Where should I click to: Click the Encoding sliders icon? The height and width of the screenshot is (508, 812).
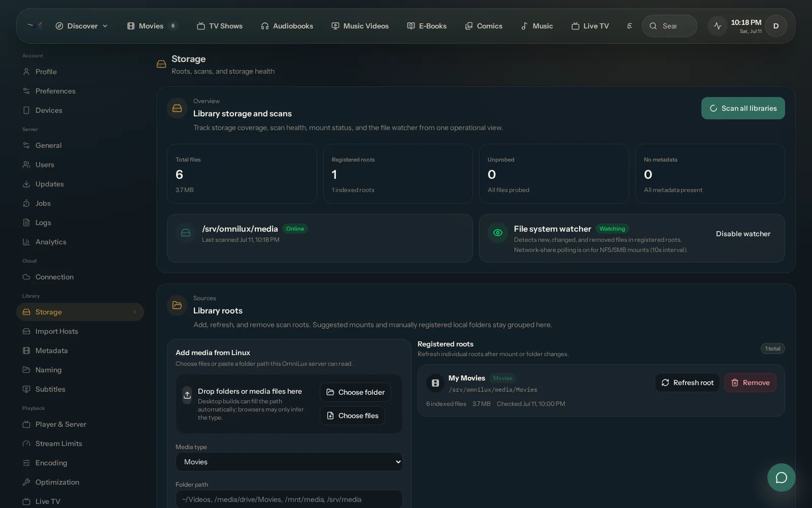[26, 463]
